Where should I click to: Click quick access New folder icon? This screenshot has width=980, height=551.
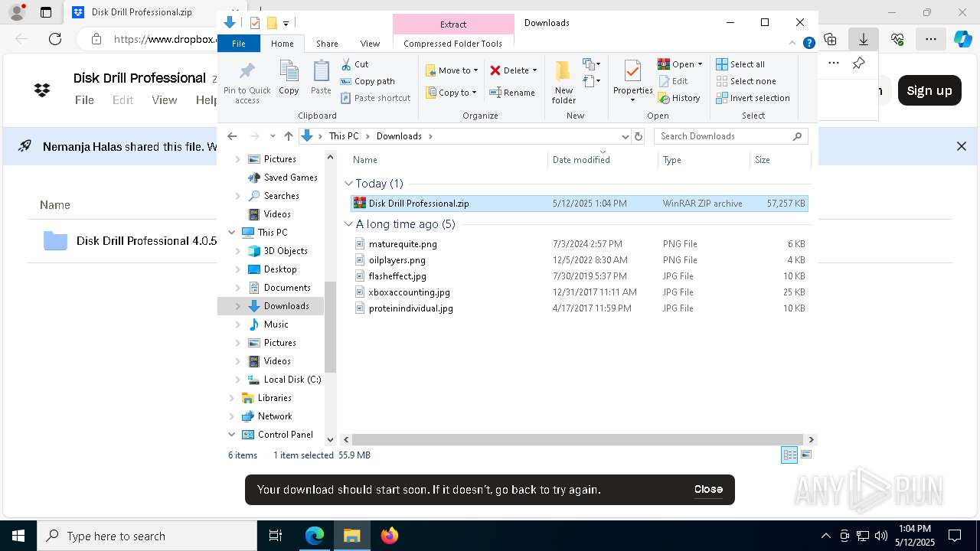click(x=271, y=23)
